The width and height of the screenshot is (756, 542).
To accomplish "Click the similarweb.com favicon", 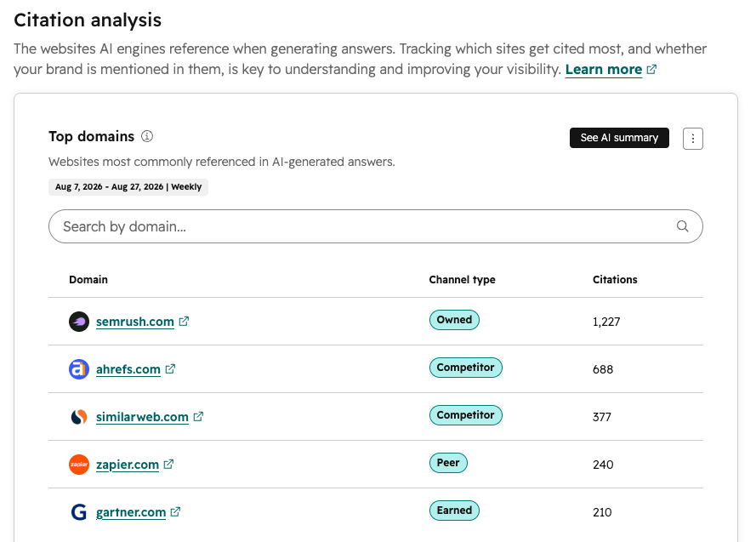I will tap(79, 417).
